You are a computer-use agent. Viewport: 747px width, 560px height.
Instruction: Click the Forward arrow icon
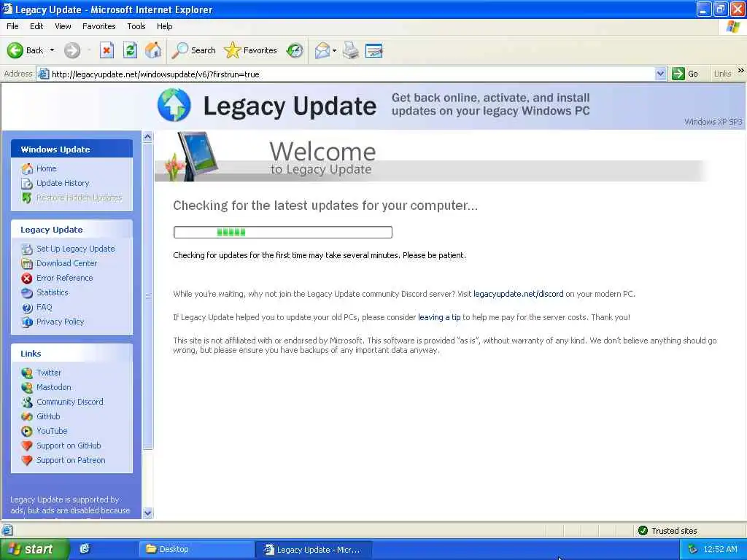click(x=72, y=50)
